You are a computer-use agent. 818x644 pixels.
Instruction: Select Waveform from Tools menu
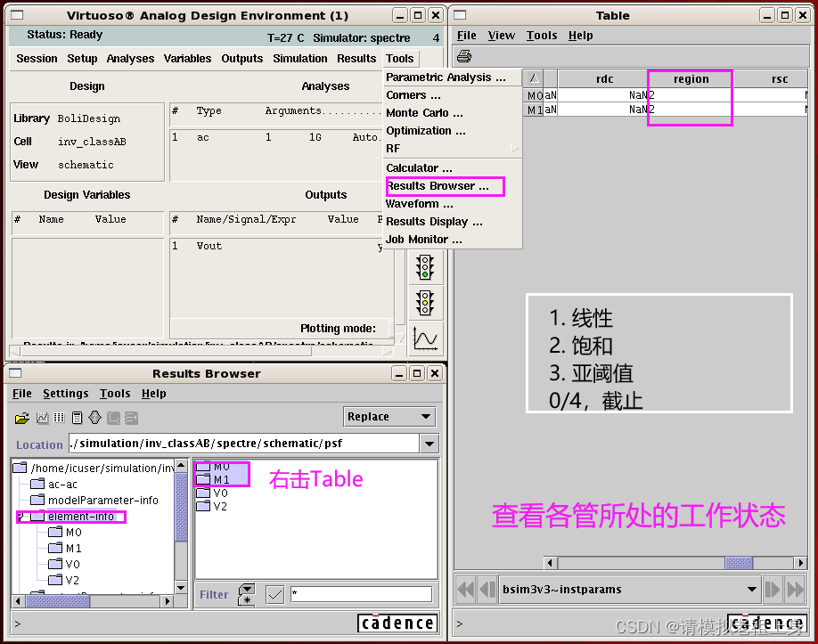click(453, 203)
